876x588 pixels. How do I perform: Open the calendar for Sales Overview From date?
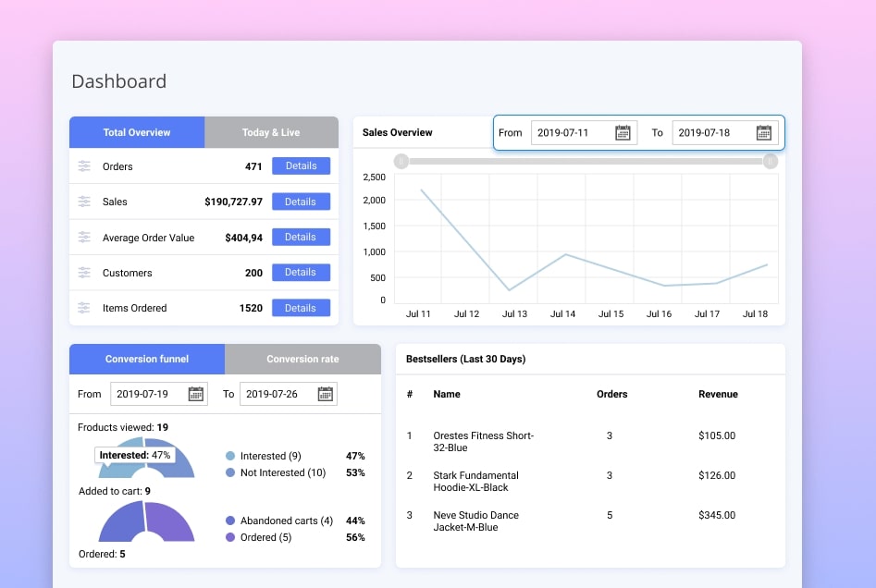(623, 132)
